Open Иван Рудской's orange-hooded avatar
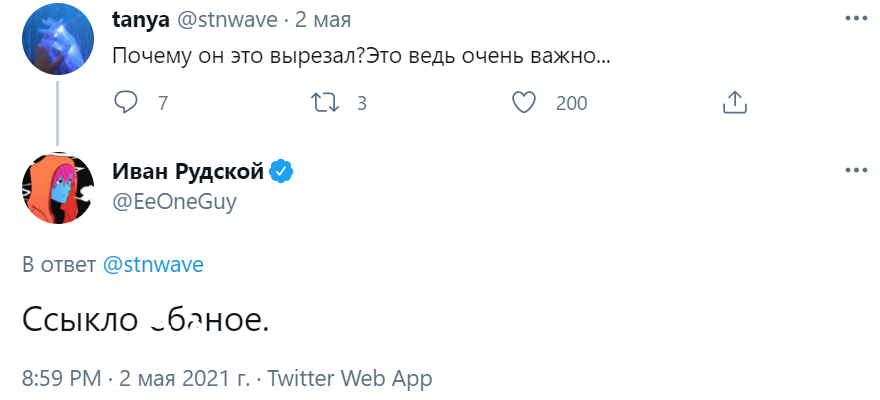Viewport: 880px width, 400px height. (57, 185)
